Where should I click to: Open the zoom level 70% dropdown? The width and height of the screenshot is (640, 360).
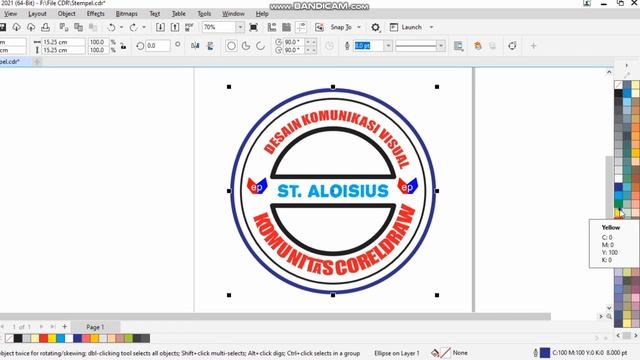point(240,27)
